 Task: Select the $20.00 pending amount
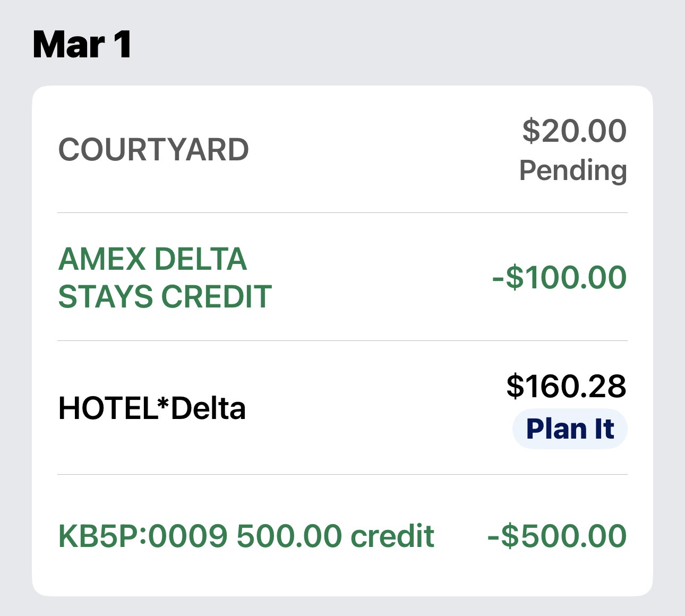[x=574, y=131]
